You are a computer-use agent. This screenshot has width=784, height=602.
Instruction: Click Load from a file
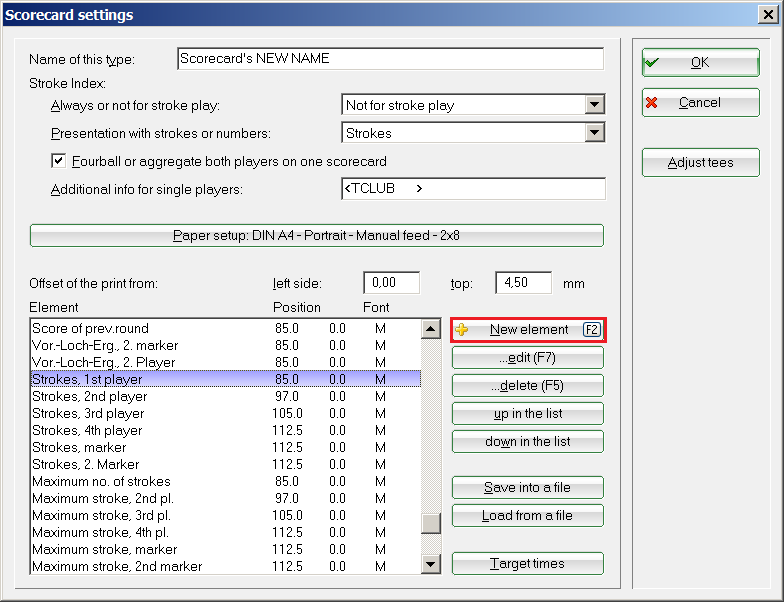point(528,516)
